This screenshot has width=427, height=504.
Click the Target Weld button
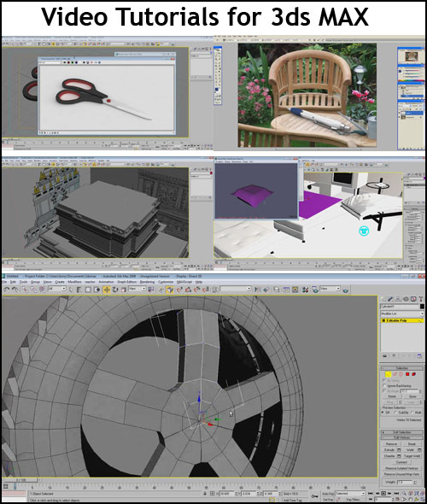[x=412, y=456]
